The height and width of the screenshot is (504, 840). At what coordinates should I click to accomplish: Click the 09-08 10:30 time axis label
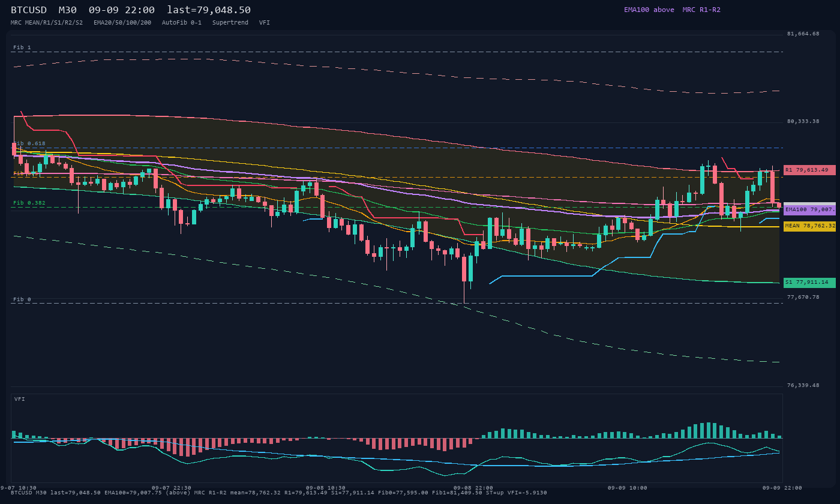[x=326, y=488]
